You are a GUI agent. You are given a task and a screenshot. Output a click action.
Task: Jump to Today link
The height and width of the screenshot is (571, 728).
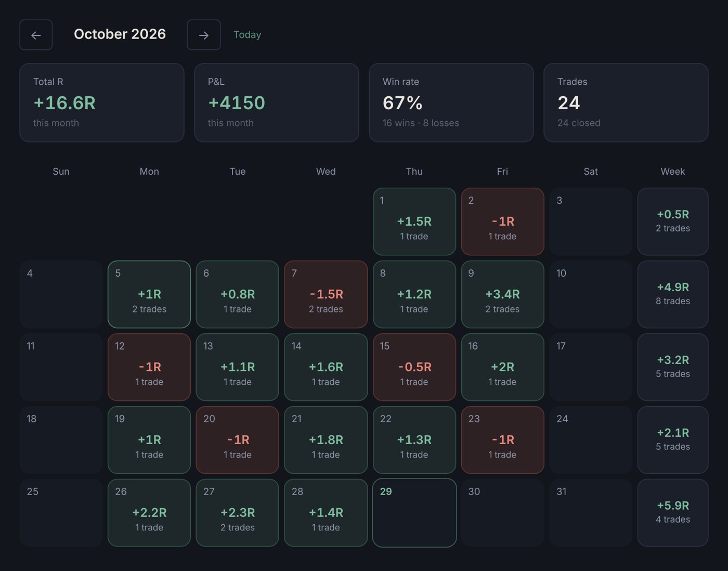coord(247,35)
